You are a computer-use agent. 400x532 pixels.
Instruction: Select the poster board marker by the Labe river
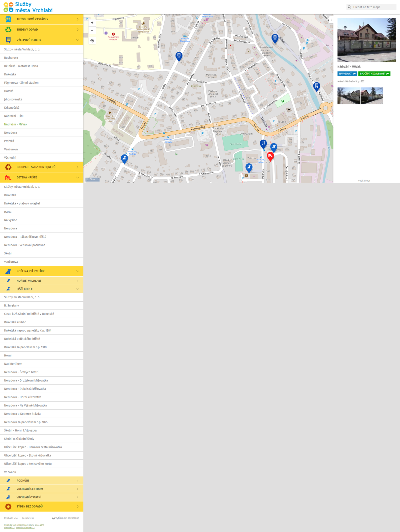[x=316, y=87]
